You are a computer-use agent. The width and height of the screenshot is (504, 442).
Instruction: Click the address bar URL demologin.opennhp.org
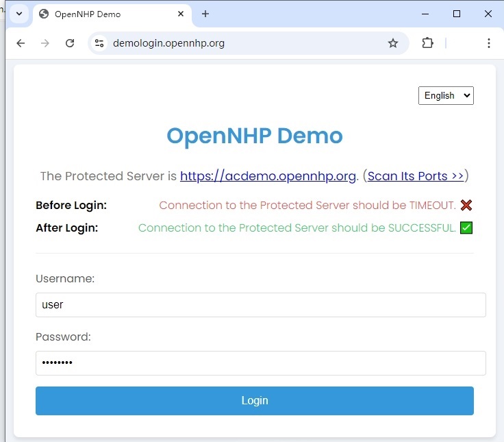(168, 43)
